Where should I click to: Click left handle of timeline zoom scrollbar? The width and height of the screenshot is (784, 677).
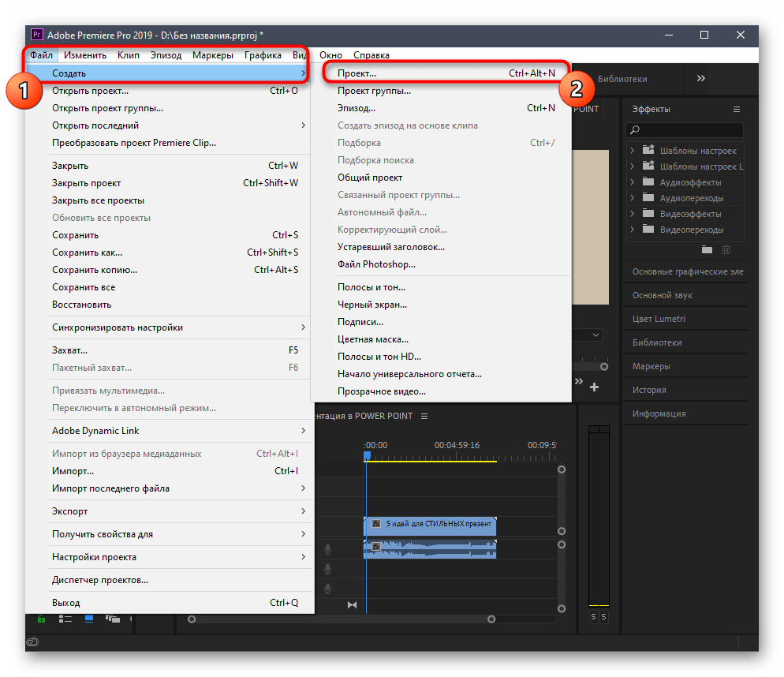click(192, 619)
